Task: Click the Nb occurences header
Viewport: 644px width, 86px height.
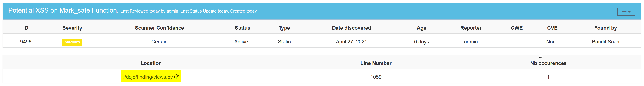Action: pos(548,63)
